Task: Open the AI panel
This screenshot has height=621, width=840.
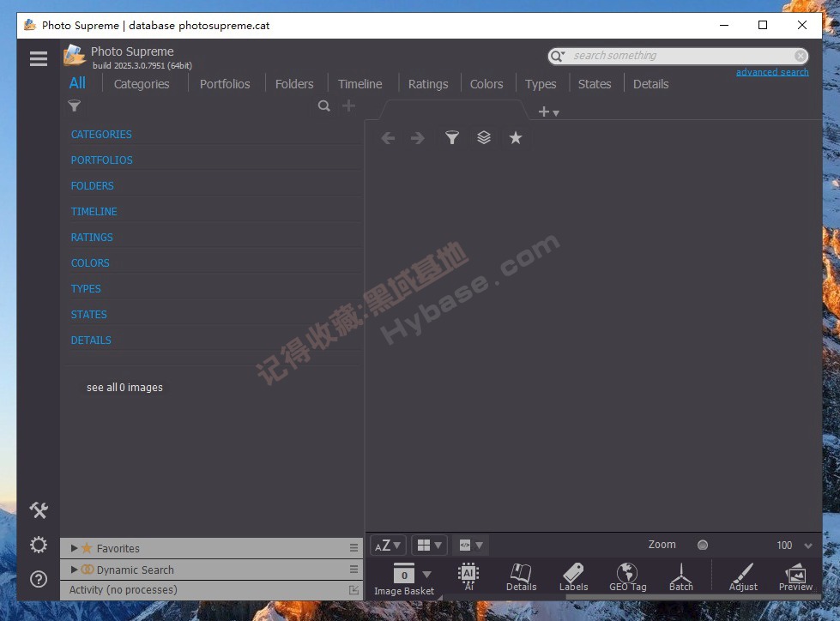Action: tap(468, 576)
